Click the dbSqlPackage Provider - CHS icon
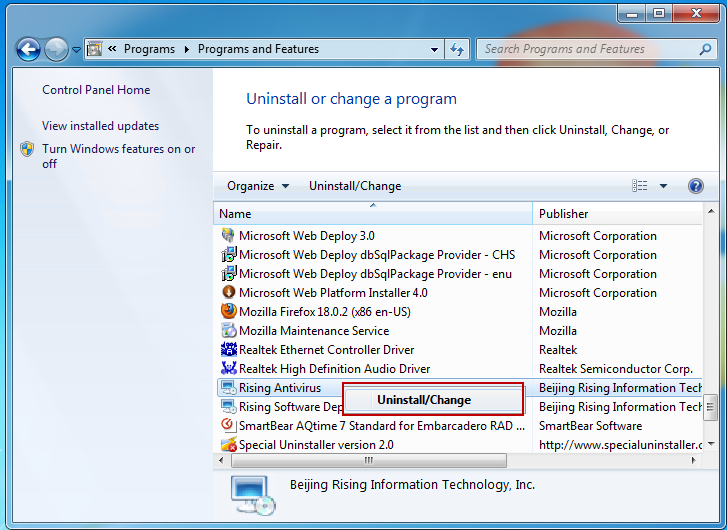The height and width of the screenshot is (530, 727). click(x=228, y=255)
